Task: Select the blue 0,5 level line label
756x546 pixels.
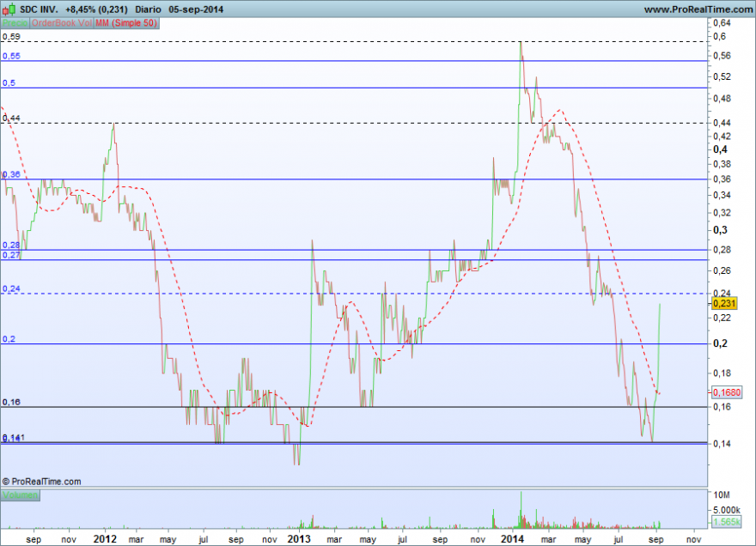Action: click(x=9, y=83)
